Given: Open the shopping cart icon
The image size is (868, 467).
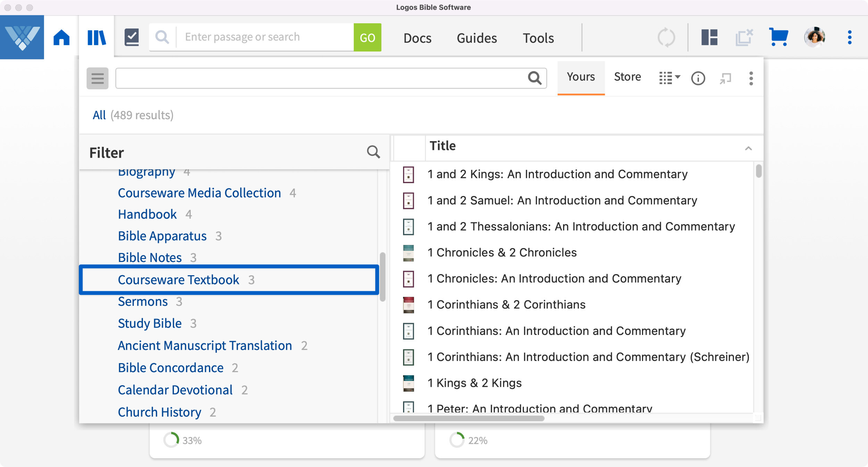Looking at the screenshot, I should pyautogui.click(x=779, y=37).
